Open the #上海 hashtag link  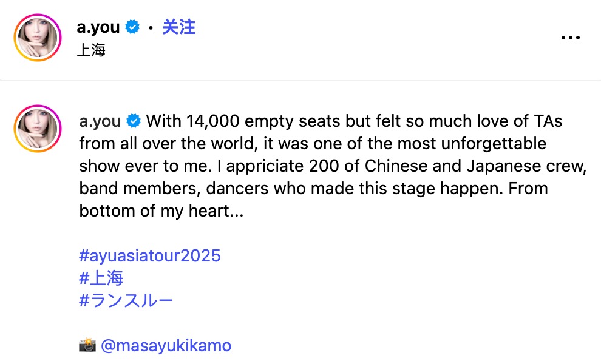(101, 278)
